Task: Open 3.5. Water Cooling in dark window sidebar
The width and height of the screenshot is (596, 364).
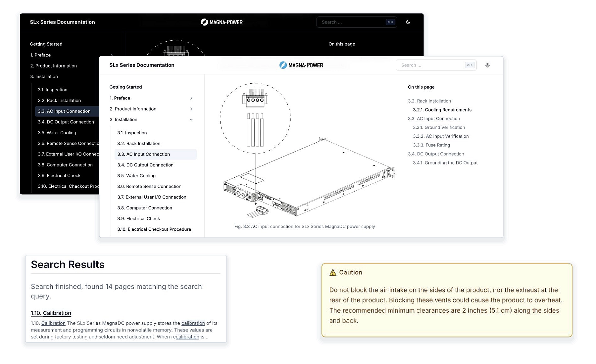Action: 57,133
